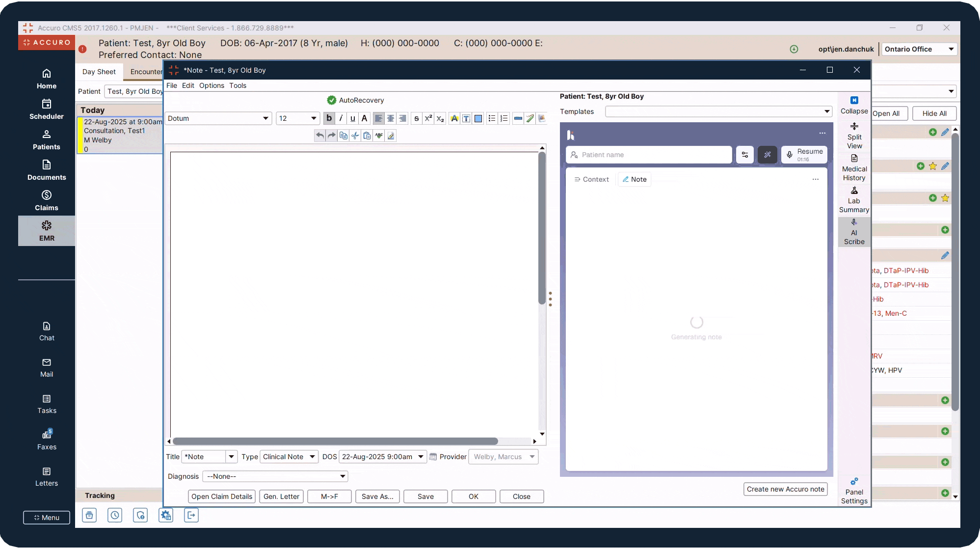The width and height of the screenshot is (980, 549).
Task: Switch to the Context tab
Action: (591, 179)
